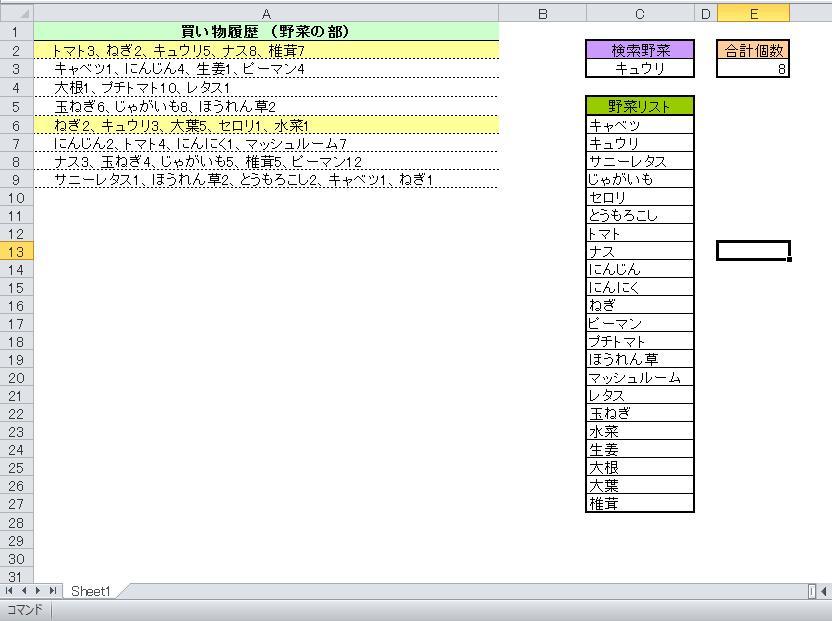Click the active cell E13
This screenshot has height=621, width=832.
point(753,251)
